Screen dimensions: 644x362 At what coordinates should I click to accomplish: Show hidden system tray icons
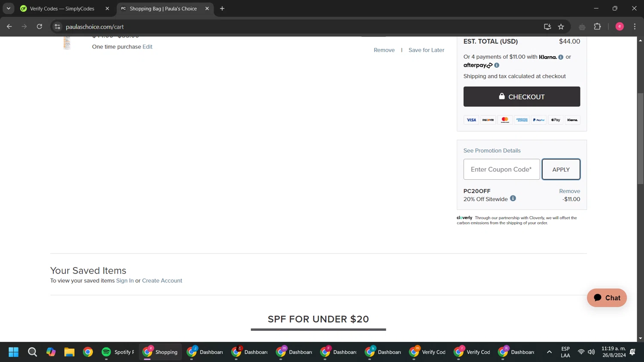(x=549, y=352)
